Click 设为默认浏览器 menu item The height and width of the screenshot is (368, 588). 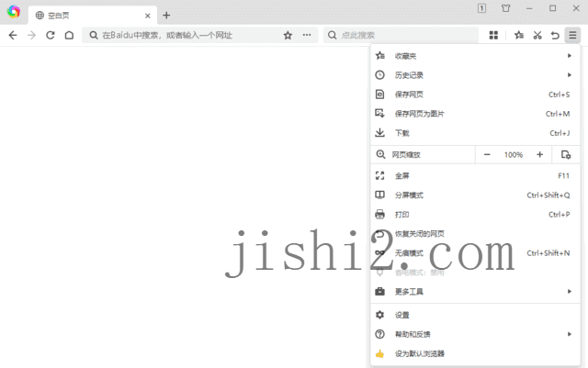pyautogui.click(x=475, y=353)
